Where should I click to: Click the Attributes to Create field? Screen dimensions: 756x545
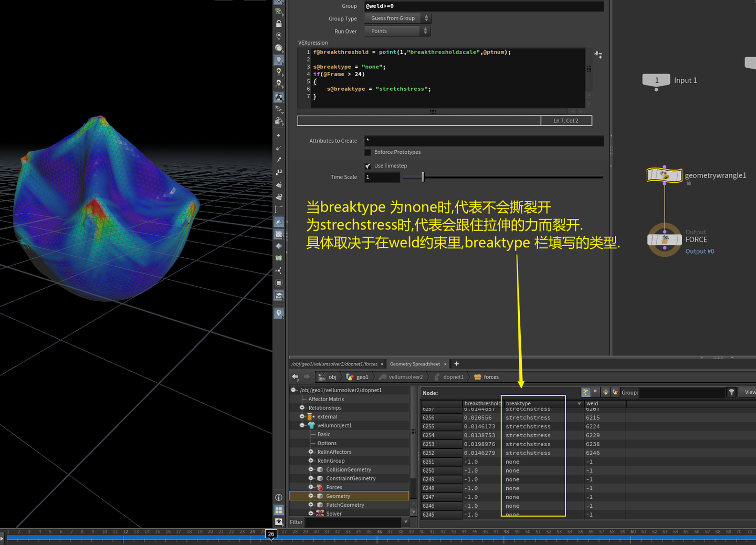(x=484, y=141)
